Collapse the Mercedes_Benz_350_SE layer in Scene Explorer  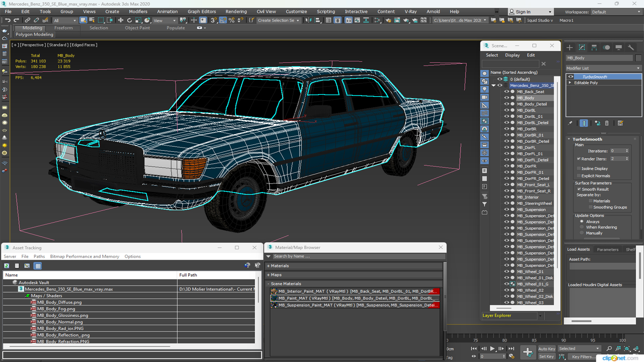click(493, 85)
